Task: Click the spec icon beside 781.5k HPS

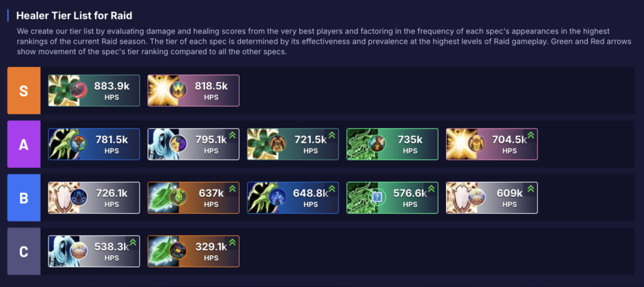Action: click(79, 144)
